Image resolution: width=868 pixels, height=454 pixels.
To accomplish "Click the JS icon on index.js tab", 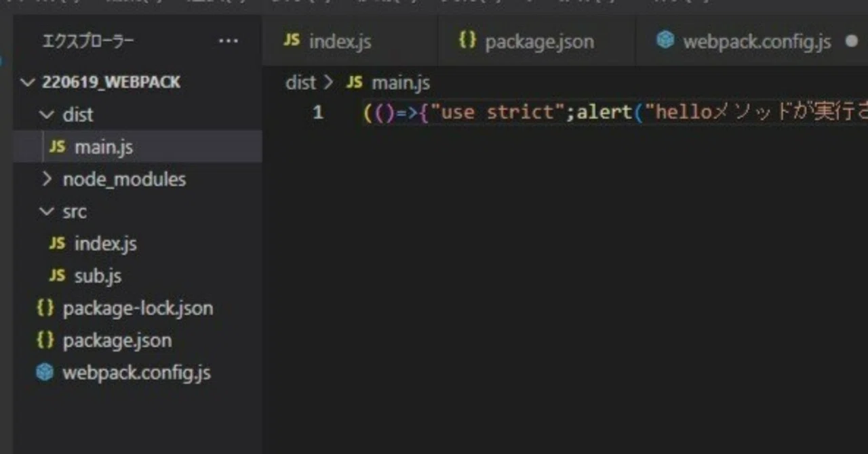I will click(x=292, y=40).
